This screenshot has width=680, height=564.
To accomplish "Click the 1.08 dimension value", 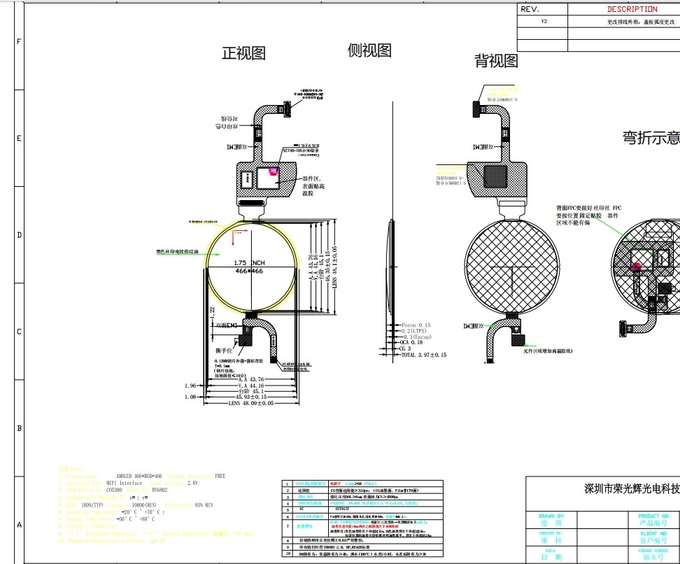I will point(190,397).
